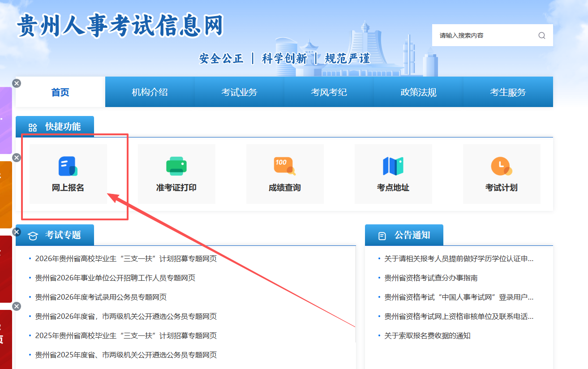588x369 pixels.
Task: Close the purple floating side banner
Action: (17, 83)
